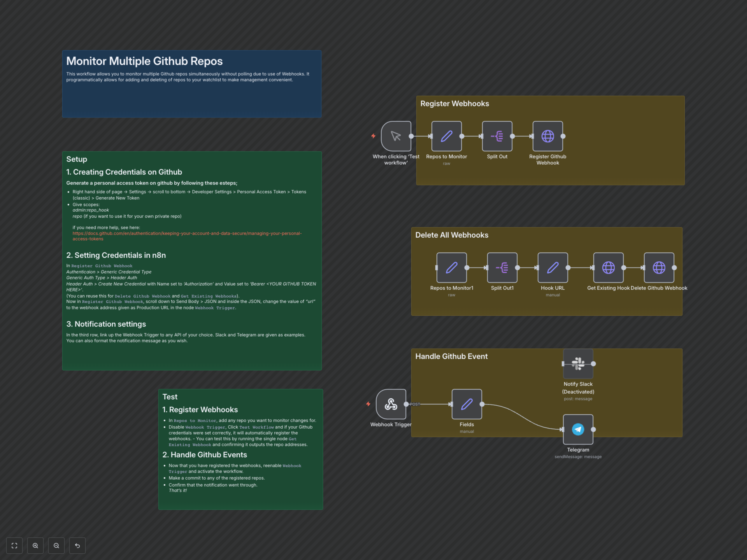Click the 'When clicking Test workflow' trigger node
Viewport: 747px width, 560px height.
pos(396,136)
